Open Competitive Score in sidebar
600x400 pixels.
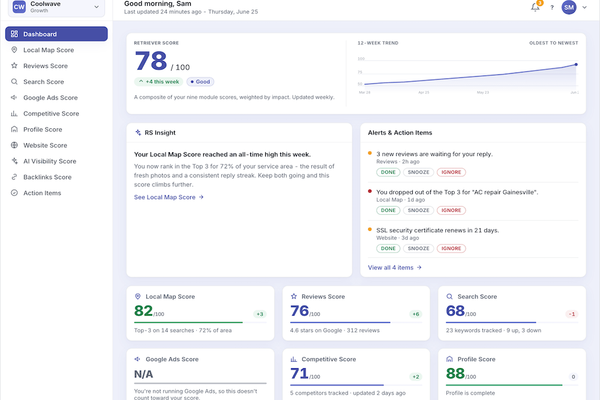coord(56,114)
